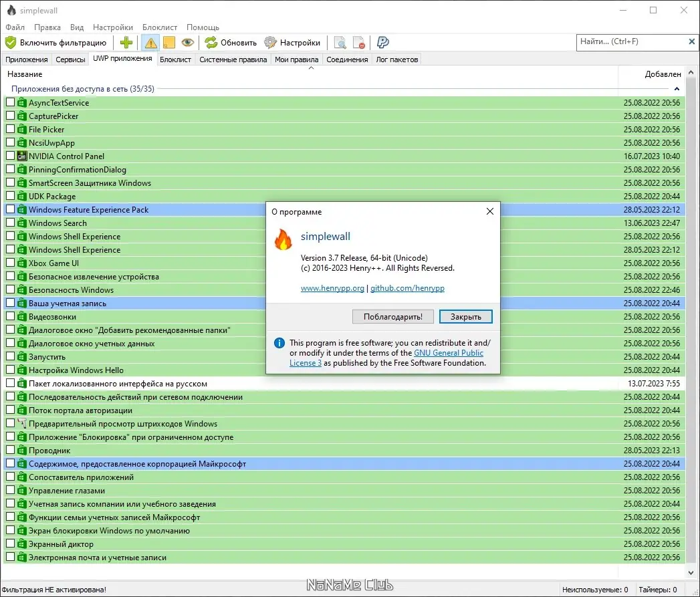700x597 pixels.
Task: Select the SmartScreen Защитника Windows row
Action: [344, 183]
